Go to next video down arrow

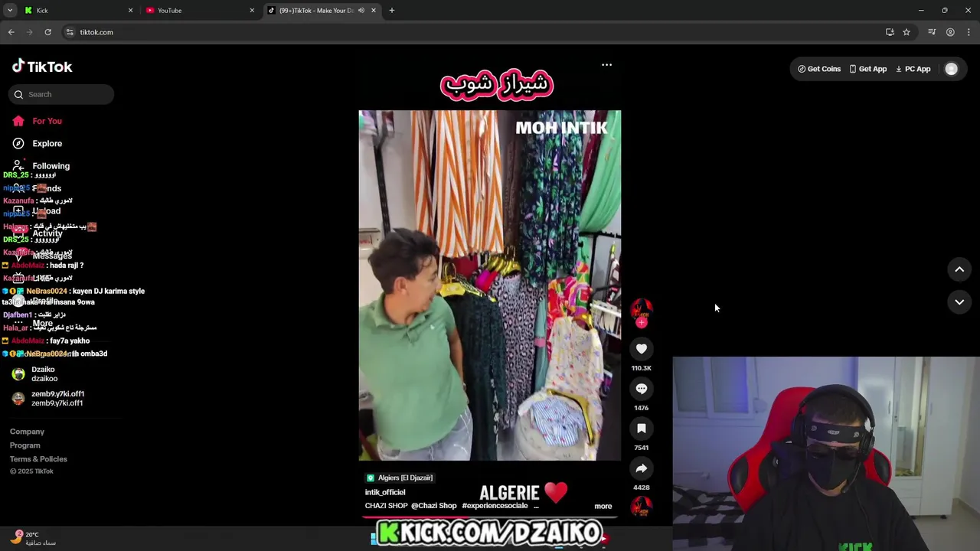pos(959,302)
